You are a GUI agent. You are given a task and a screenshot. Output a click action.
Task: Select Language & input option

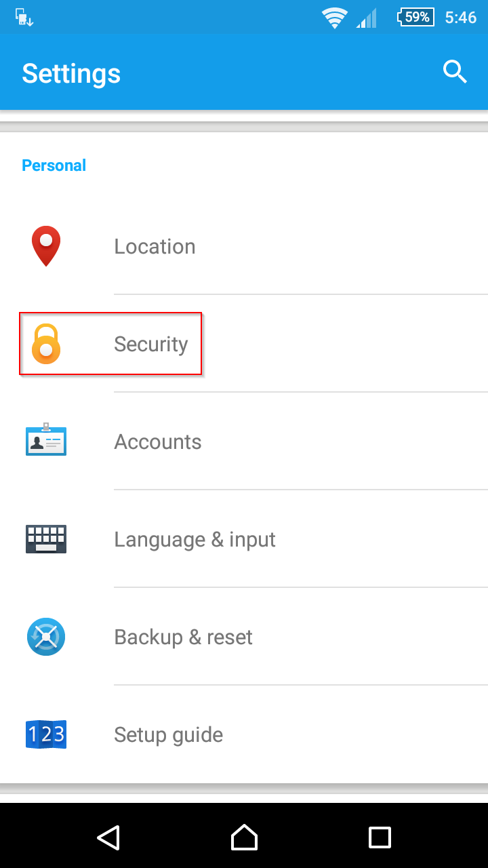244,539
